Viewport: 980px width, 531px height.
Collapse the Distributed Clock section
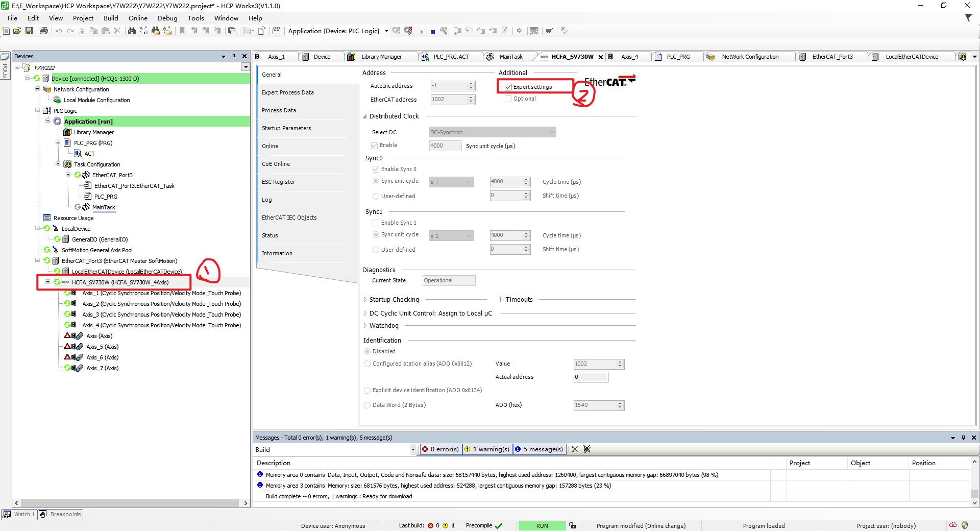tap(365, 116)
